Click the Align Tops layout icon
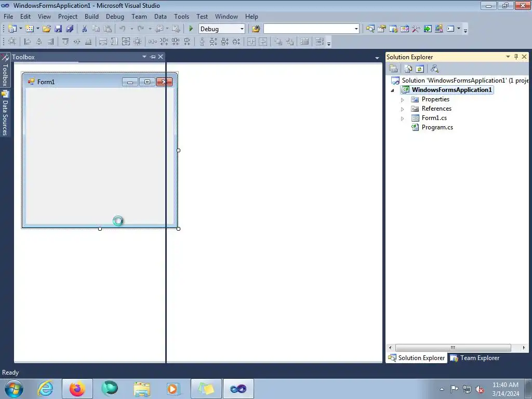The width and height of the screenshot is (532, 399). (x=65, y=42)
